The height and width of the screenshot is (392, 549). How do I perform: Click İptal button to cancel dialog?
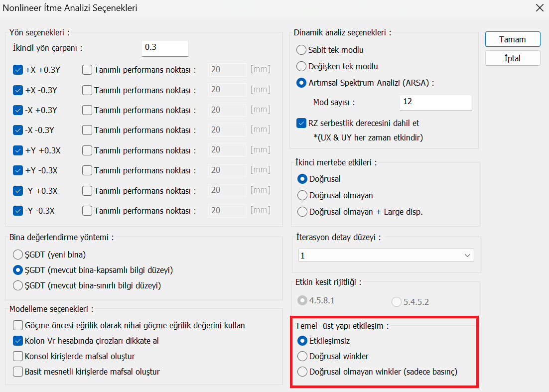(513, 58)
